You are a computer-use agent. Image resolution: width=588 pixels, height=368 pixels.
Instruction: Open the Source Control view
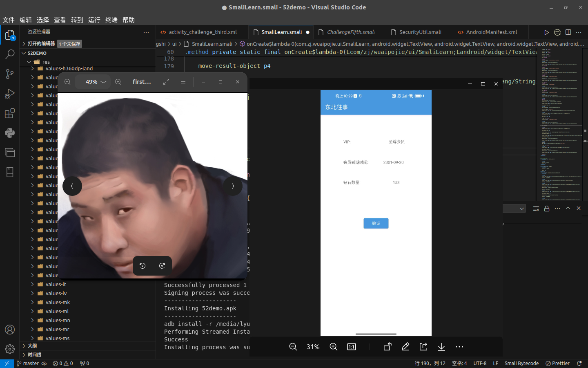pyautogui.click(x=10, y=74)
